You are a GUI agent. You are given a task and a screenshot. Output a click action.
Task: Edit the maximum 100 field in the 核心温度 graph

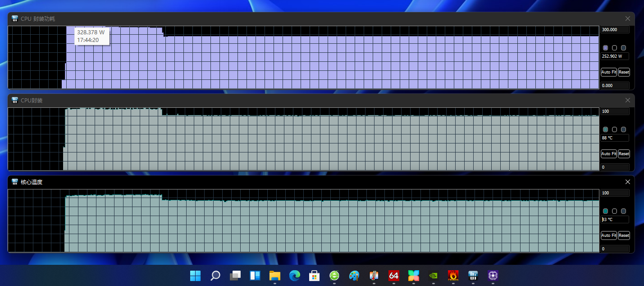pos(614,193)
